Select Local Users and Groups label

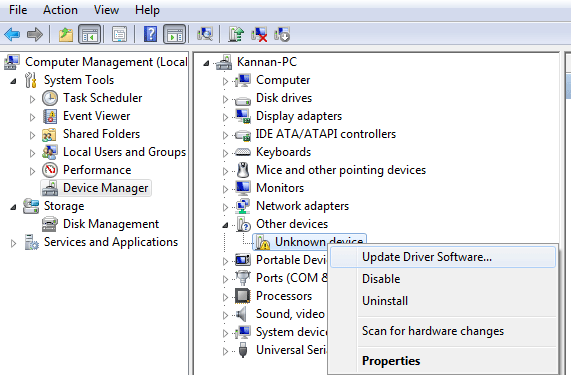click(124, 152)
